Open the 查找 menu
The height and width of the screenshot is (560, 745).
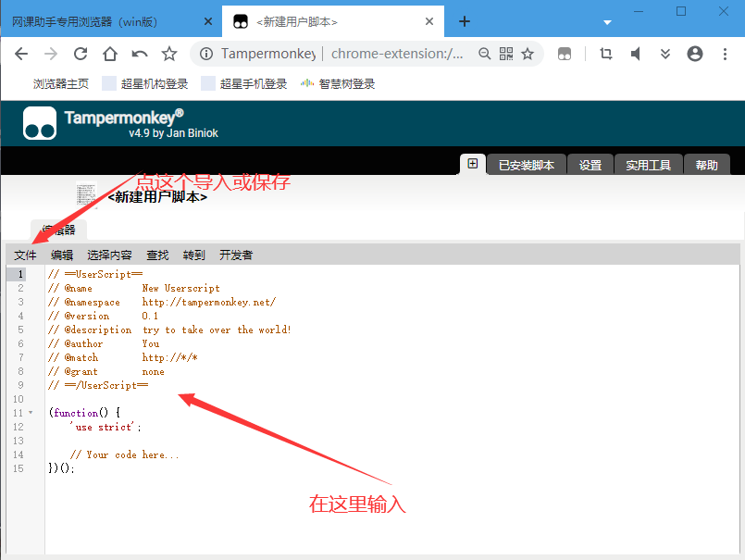tap(157, 255)
